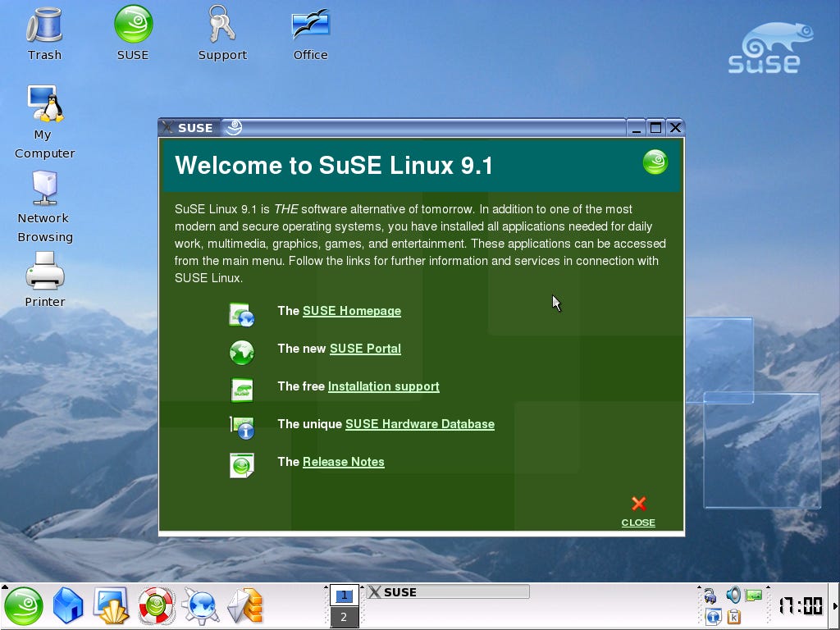Launch the KMail envelope icon in panel
The width and height of the screenshot is (840, 630).
coord(245,606)
